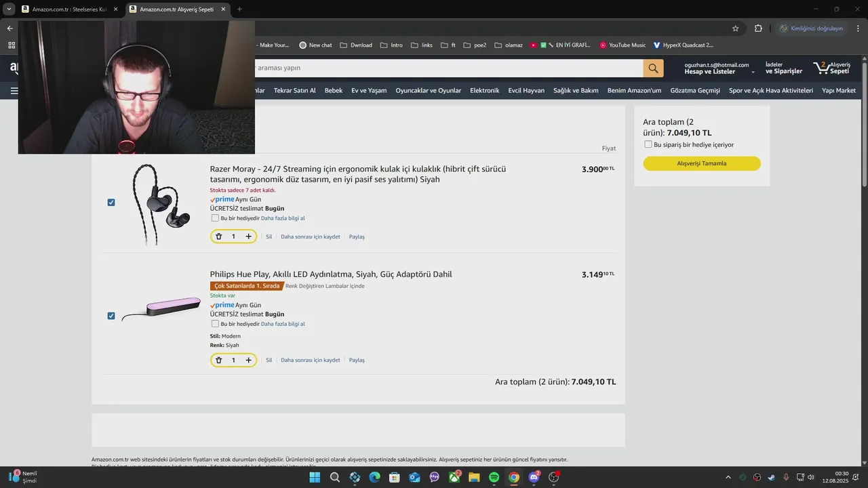Open the shopping cart icon in header

(832, 68)
